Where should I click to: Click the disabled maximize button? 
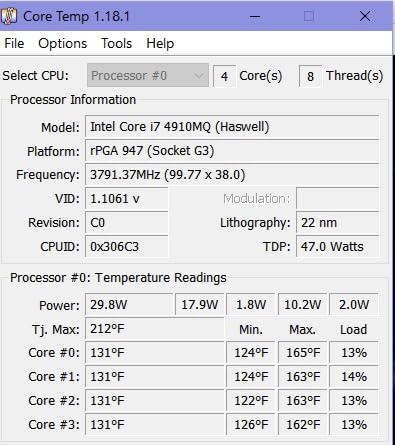click(x=309, y=16)
